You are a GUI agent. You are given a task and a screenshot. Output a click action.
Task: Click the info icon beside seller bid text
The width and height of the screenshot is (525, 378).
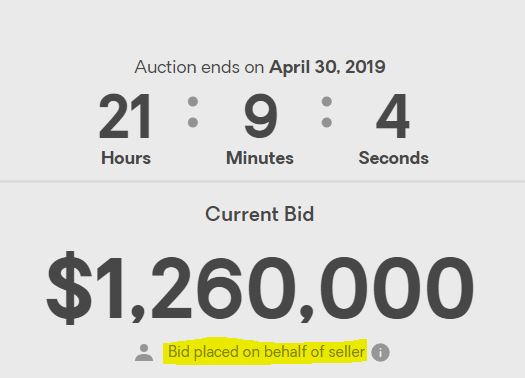click(x=380, y=353)
